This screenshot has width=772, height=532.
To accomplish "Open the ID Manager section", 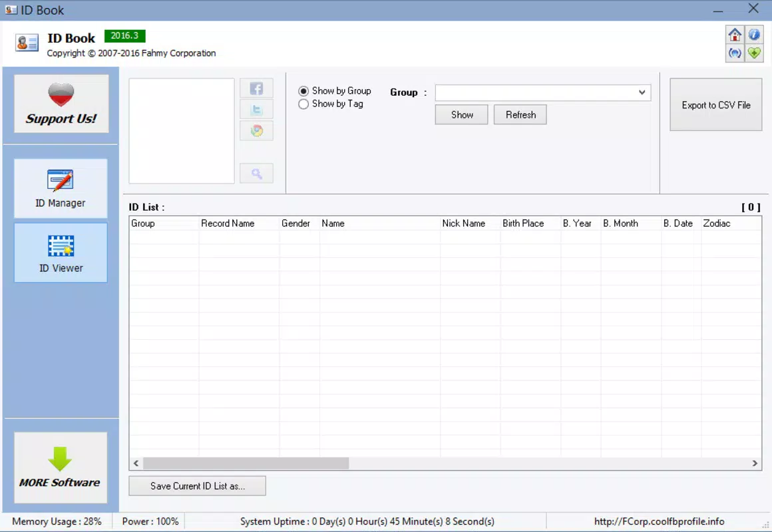I will [61, 188].
